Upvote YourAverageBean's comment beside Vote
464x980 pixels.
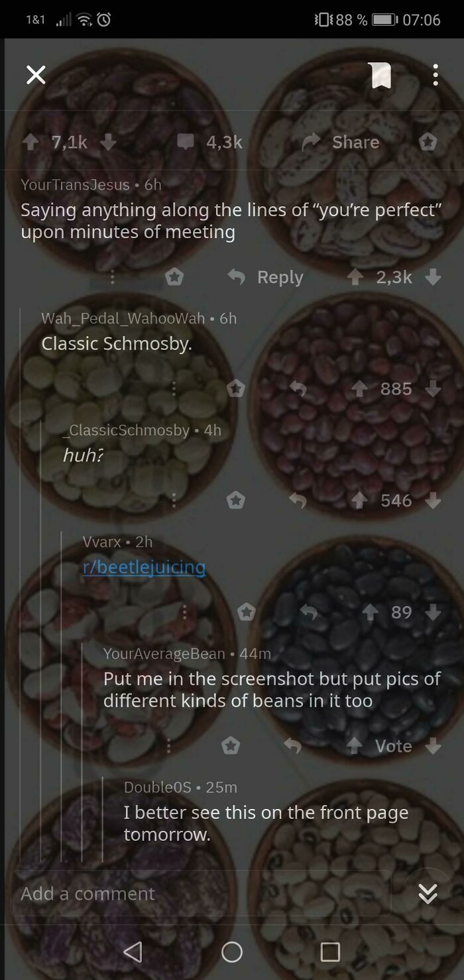(x=354, y=746)
